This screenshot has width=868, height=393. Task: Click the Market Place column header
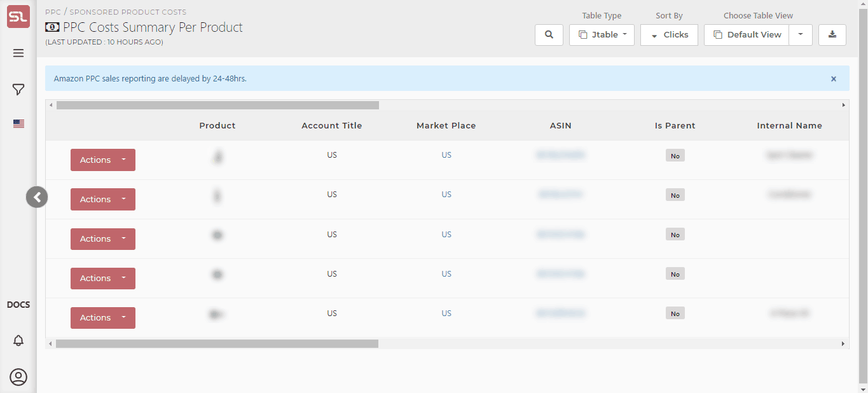[x=446, y=126]
